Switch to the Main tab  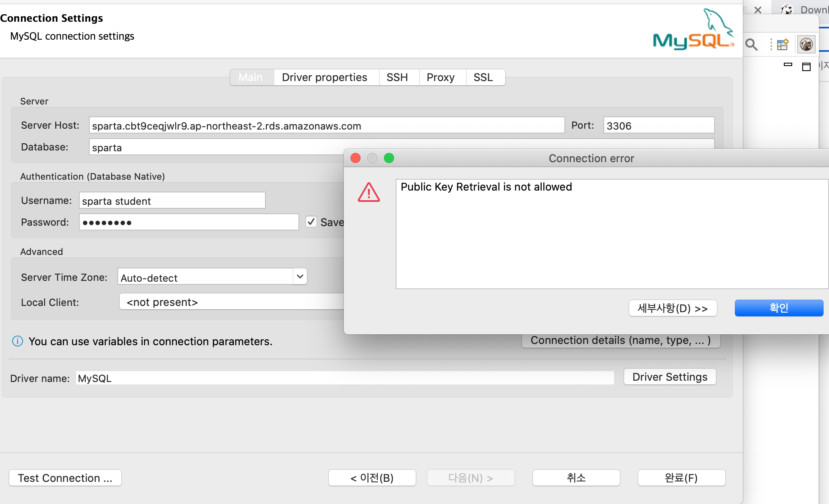[252, 77]
